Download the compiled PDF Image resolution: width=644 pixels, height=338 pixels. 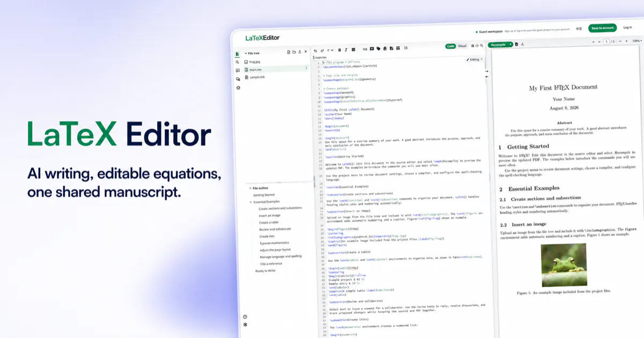pos(523,44)
